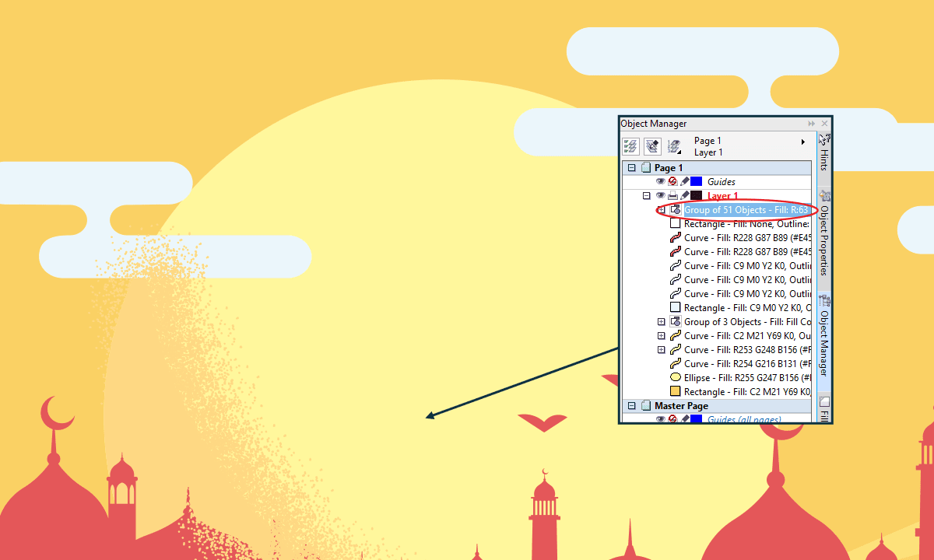Toggle printer icon of Layer 1
The image size is (934, 560).
pos(672,195)
